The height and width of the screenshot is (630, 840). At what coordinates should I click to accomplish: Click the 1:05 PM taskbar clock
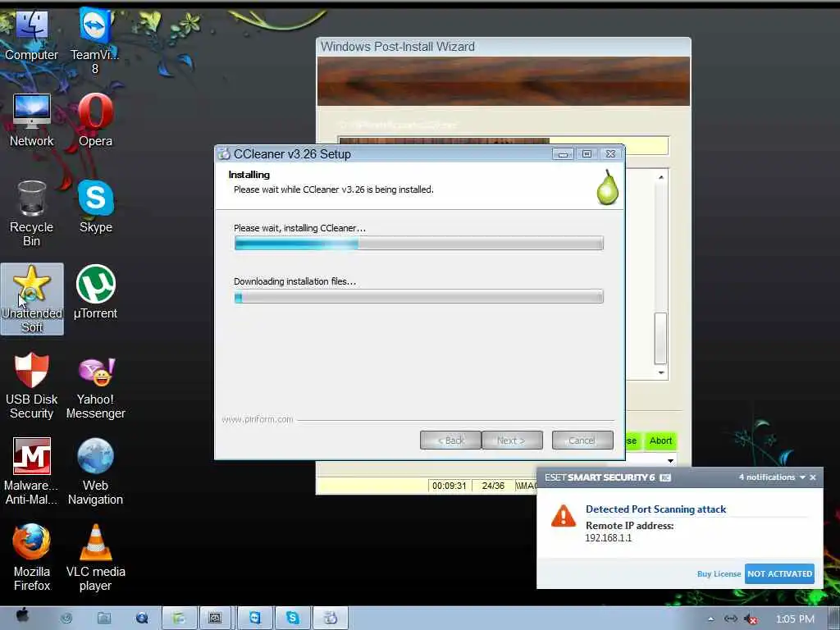point(795,619)
